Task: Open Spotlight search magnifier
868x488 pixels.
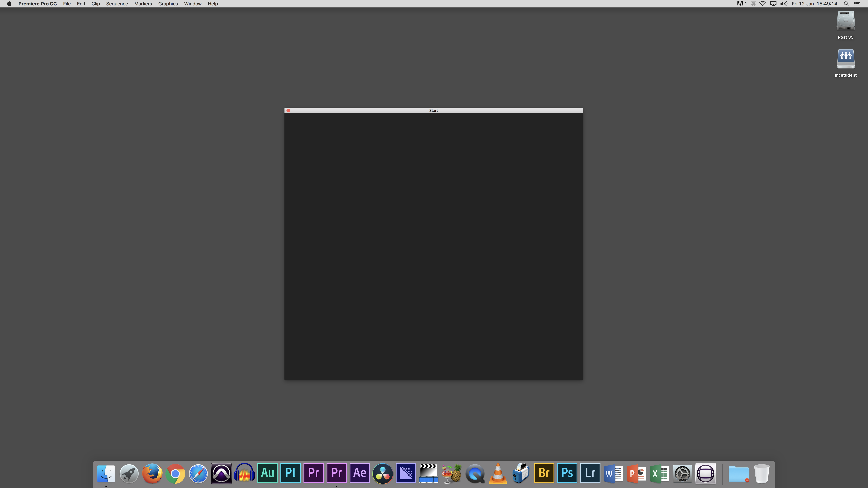Action: pyautogui.click(x=846, y=4)
